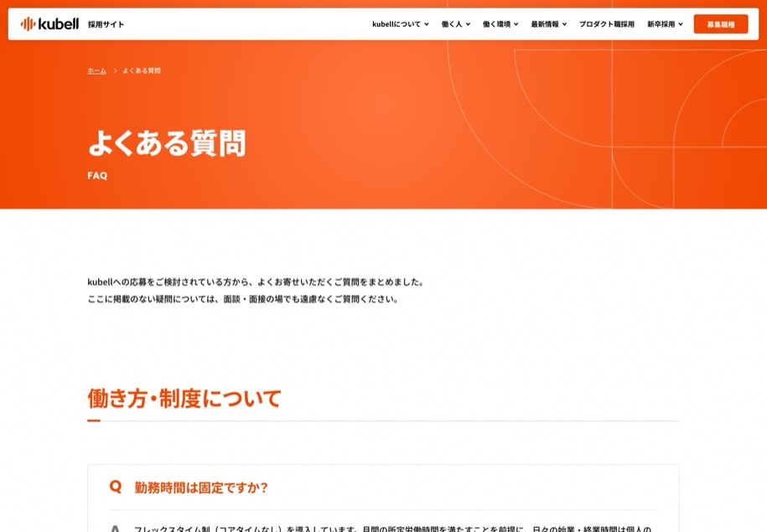767x532 pixels.
Task: Expand the 働く人 chevron arrow
Action: pos(468,24)
